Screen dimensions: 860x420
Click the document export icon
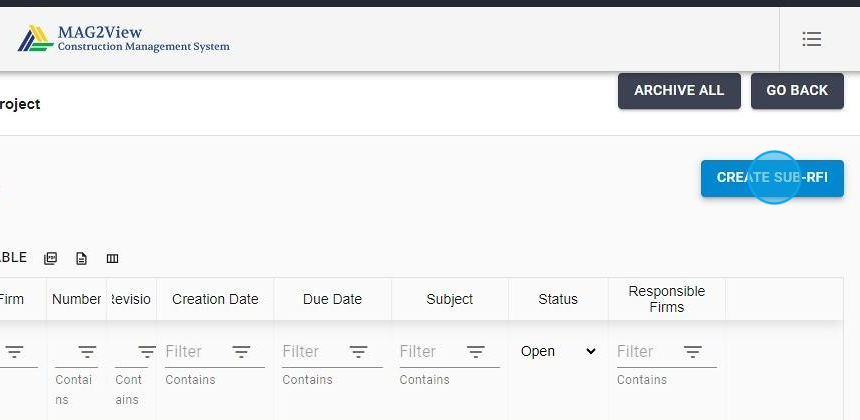(82, 259)
